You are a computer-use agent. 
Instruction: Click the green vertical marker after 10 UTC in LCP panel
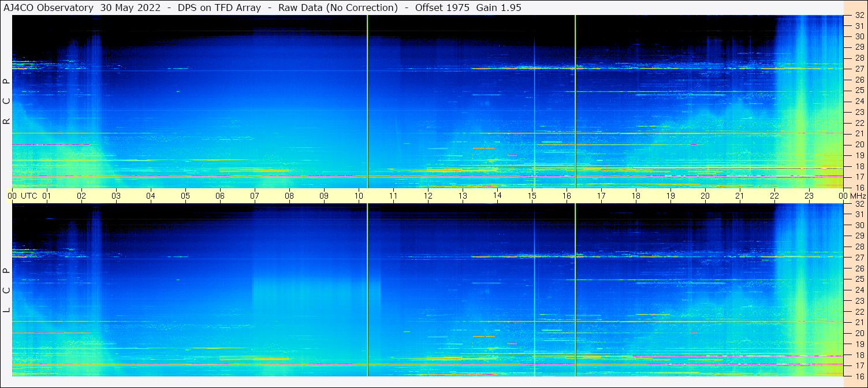click(x=367, y=290)
